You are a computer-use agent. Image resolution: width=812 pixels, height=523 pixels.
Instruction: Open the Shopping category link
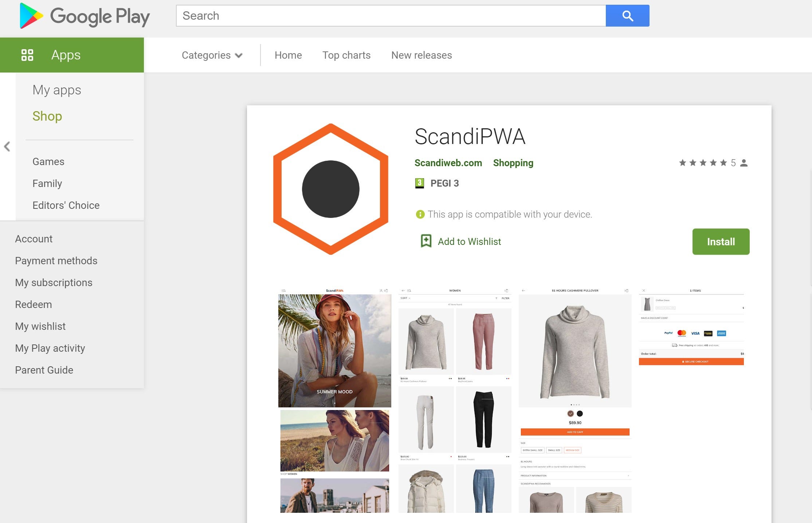tap(513, 163)
